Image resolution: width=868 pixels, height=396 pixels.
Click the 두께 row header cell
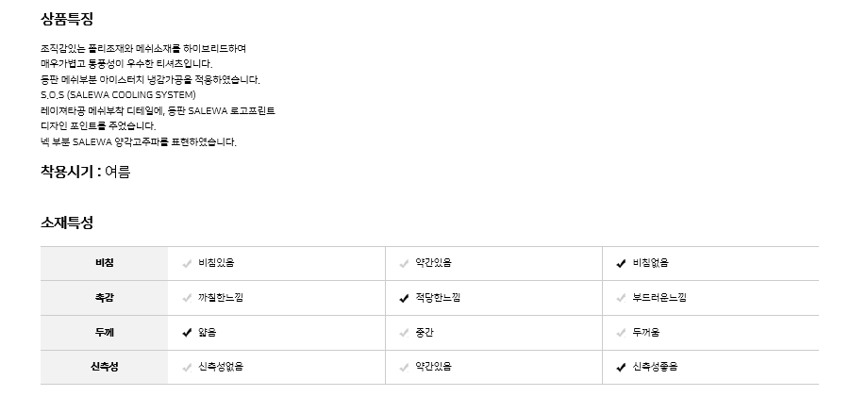[104, 333]
